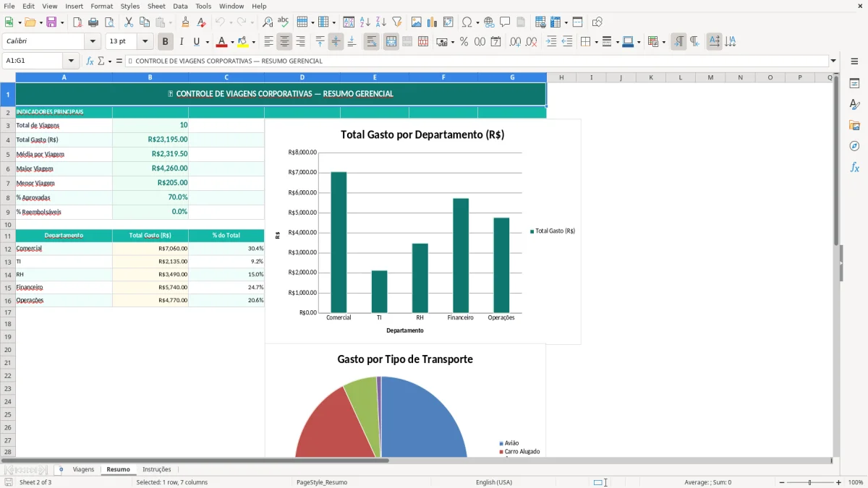Select column header H

[x=561, y=77]
